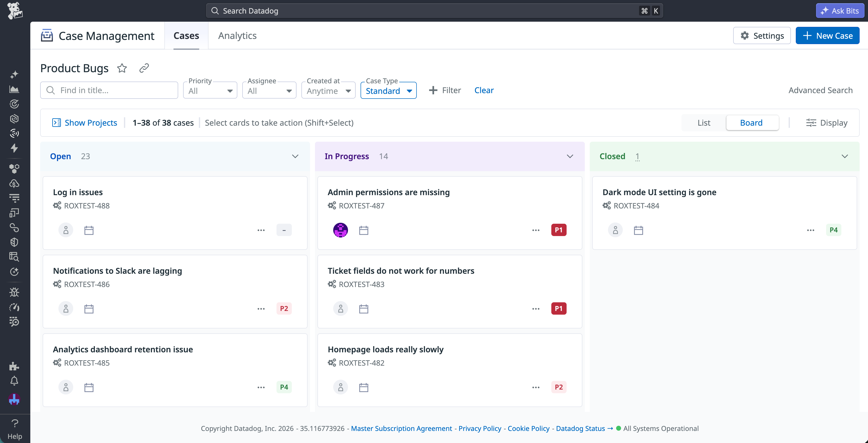Screen dimensions: 868x443
Task: Open the dashboards area-chart sidebar icon
Action: tap(14, 89)
